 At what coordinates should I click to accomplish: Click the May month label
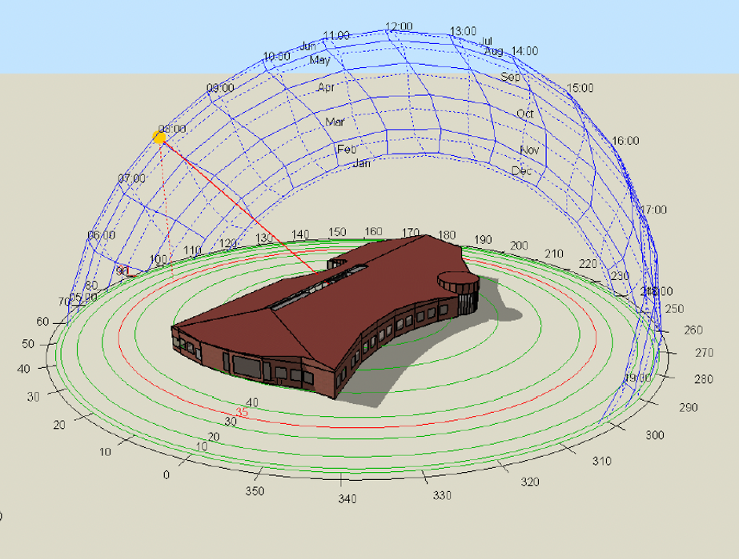coord(320,60)
